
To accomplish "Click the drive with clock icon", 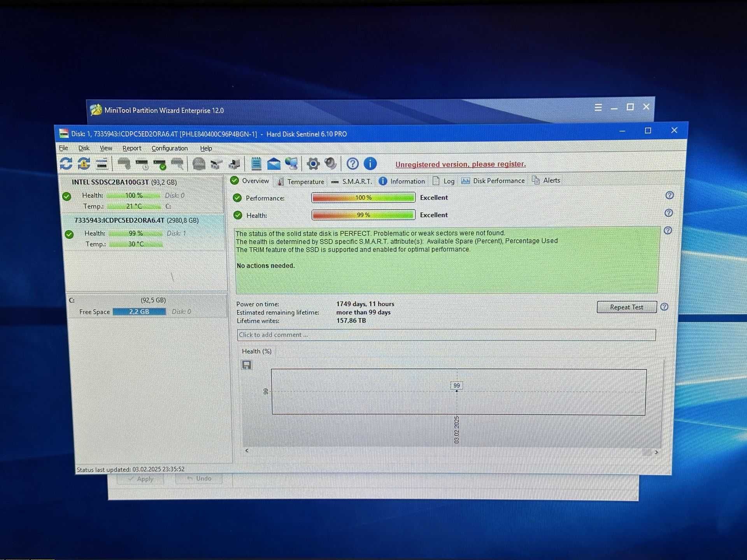I will (x=142, y=164).
